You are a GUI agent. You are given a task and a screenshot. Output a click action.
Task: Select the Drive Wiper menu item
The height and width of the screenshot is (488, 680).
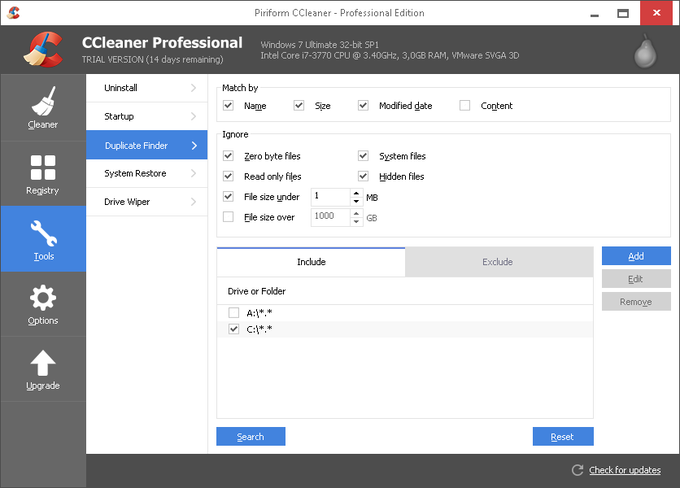[128, 202]
